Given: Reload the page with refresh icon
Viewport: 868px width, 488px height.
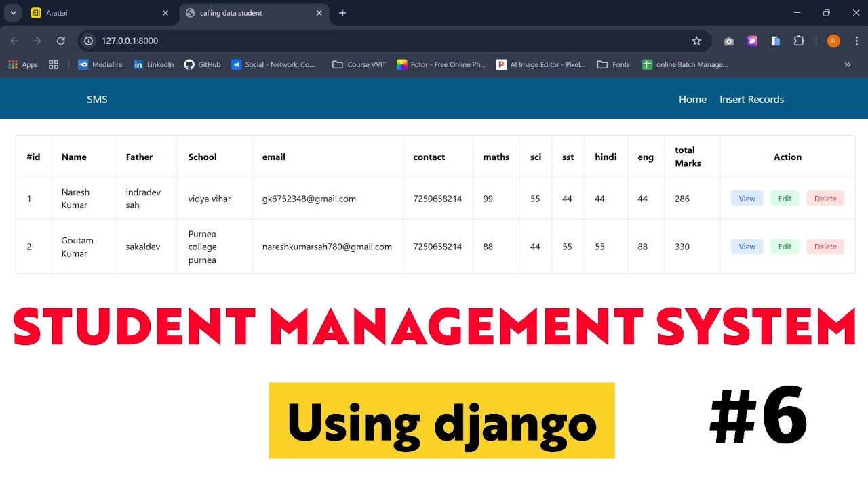Looking at the screenshot, I should pyautogui.click(x=61, y=41).
